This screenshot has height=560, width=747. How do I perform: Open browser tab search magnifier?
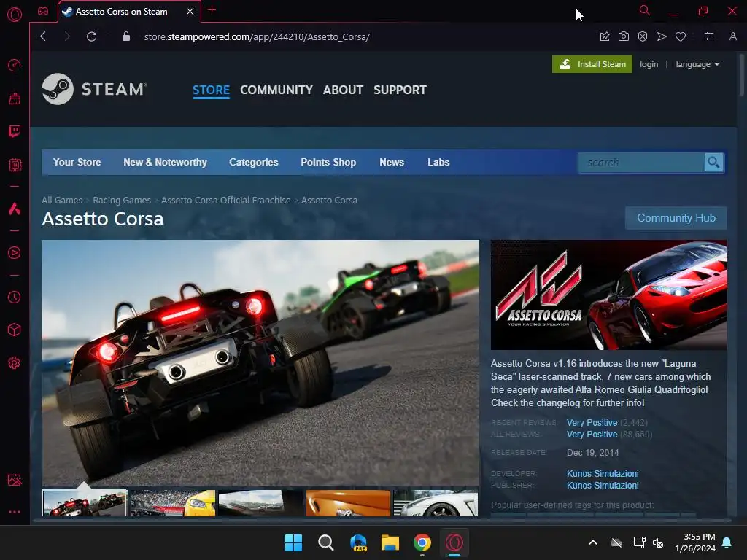pos(645,10)
